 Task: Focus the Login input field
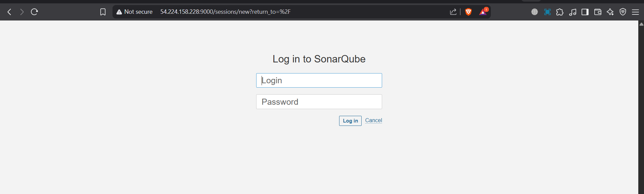point(319,81)
